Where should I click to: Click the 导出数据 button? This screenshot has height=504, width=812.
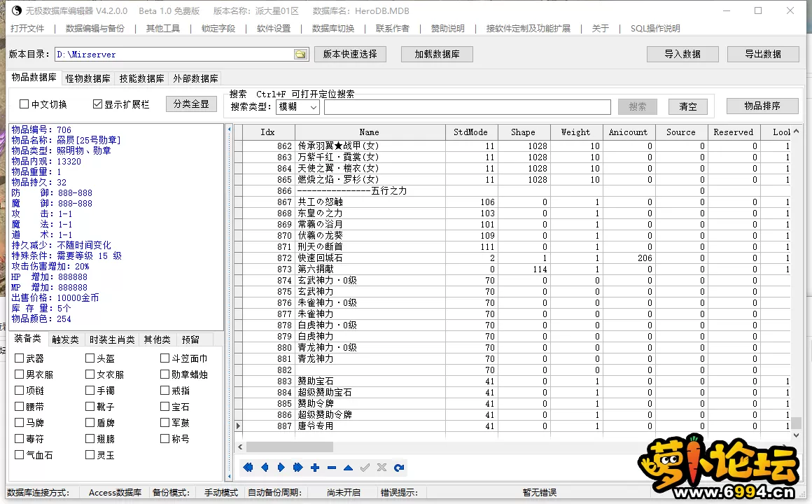coord(763,55)
